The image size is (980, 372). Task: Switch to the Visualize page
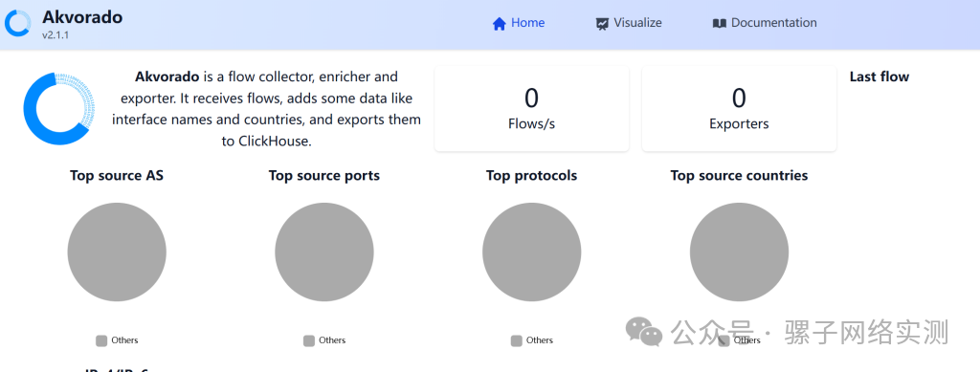point(629,23)
